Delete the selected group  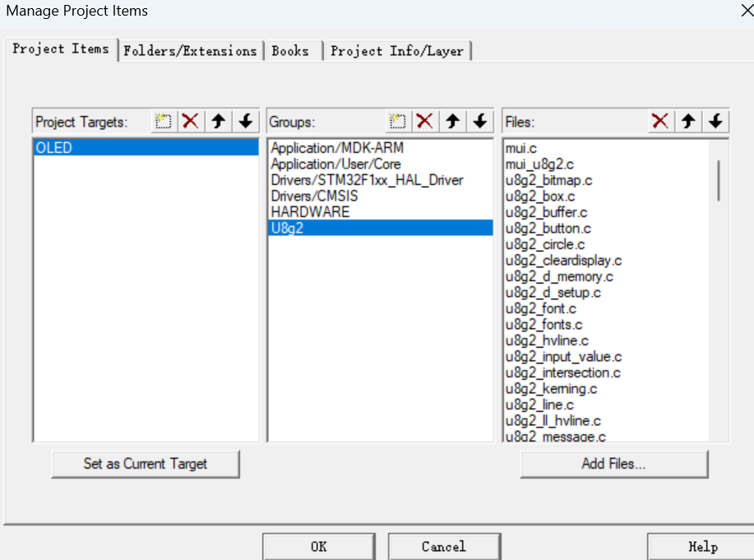click(x=424, y=121)
